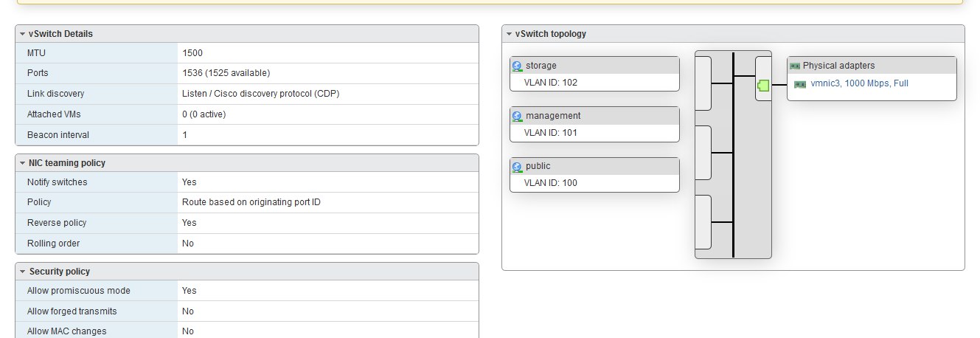The height and width of the screenshot is (338, 980).
Task: Click the Policy row originating port ID value
Action: click(251, 202)
